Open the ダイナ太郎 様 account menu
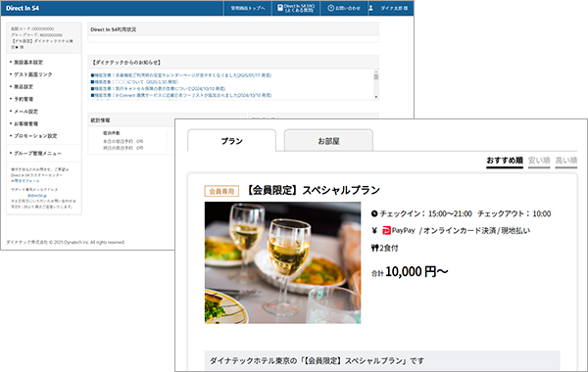Viewport: 588px width, 372px height. coord(394,8)
